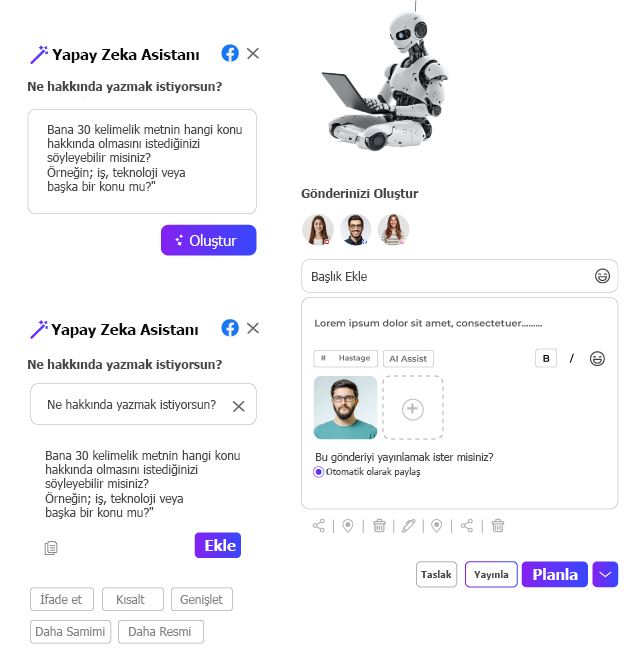The width and height of the screenshot is (640, 670).
Task: Click the uploaded man photo thumbnail
Action: click(x=345, y=408)
